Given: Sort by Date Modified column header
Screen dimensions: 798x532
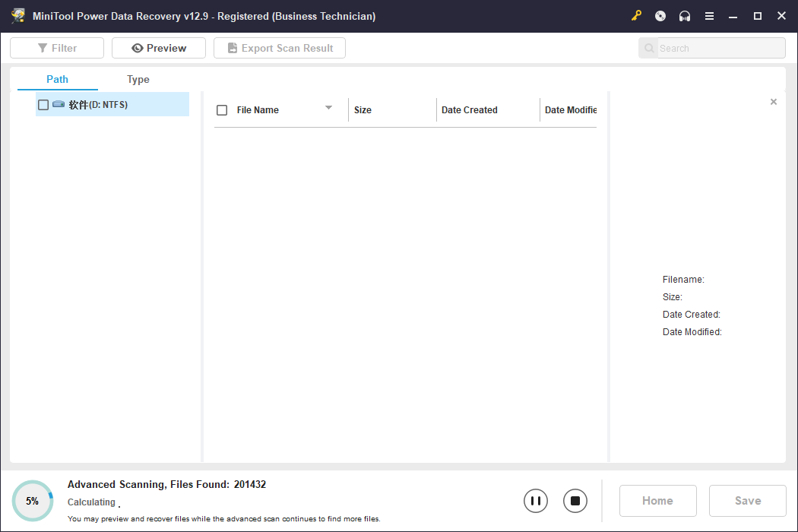Looking at the screenshot, I should 569,110.
